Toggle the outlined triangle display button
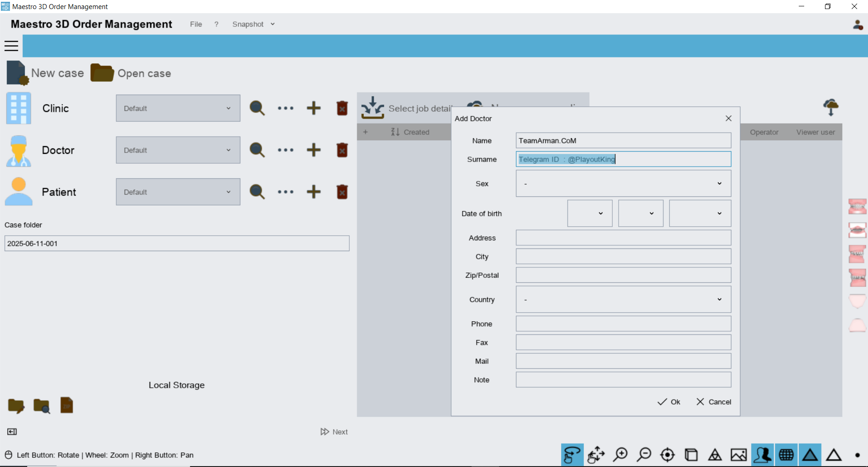Screen dimensions: 868x467 834,455
